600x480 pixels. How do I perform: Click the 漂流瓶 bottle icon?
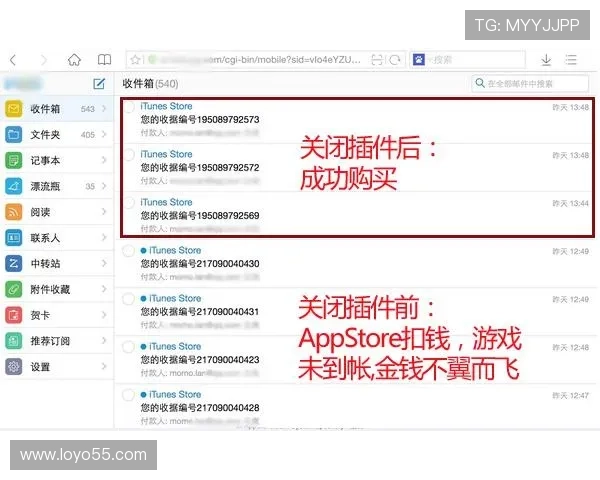tap(14, 186)
